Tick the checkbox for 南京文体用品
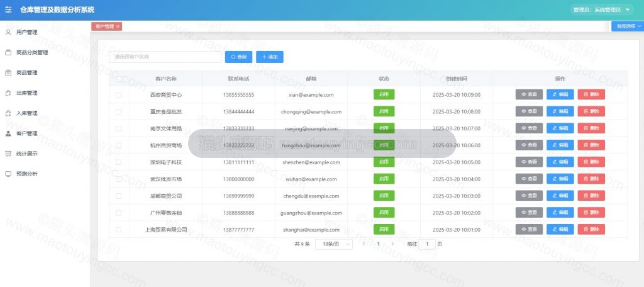Image resolution: width=644 pixels, height=287 pixels. (x=119, y=128)
